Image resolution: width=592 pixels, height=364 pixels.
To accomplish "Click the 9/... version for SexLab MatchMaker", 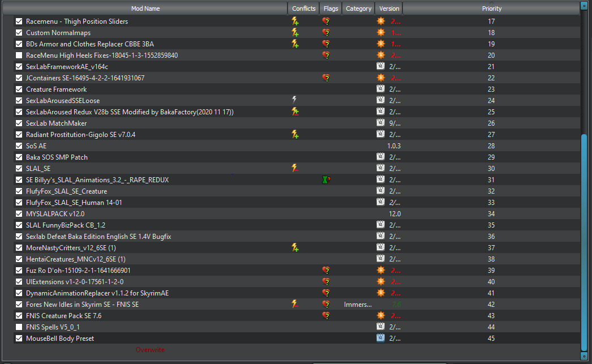I will click(395, 123).
